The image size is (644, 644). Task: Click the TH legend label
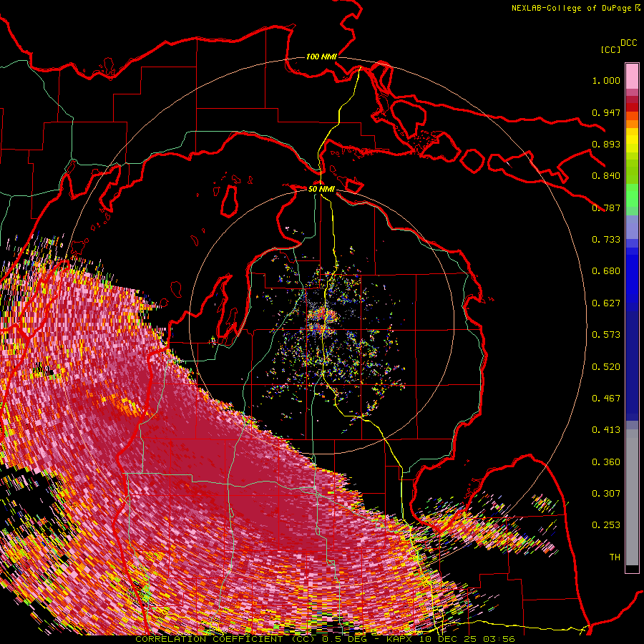pyautogui.click(x=615, y=557)
